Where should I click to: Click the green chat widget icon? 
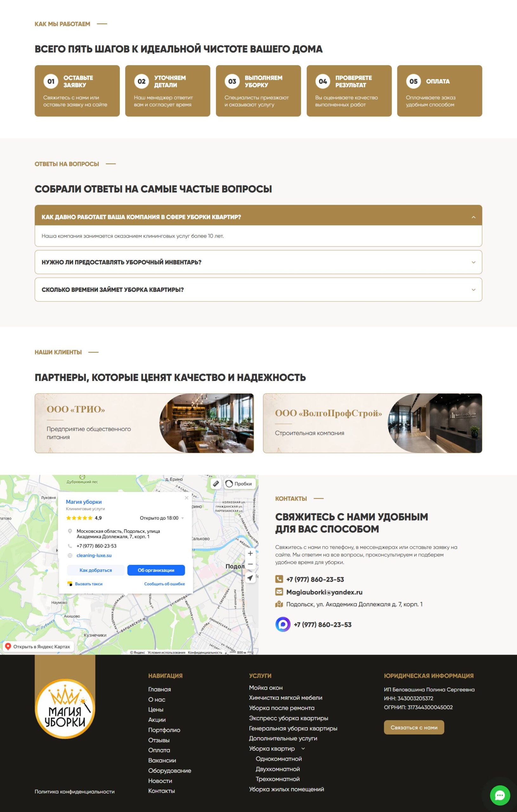click(x=500, y=796)
